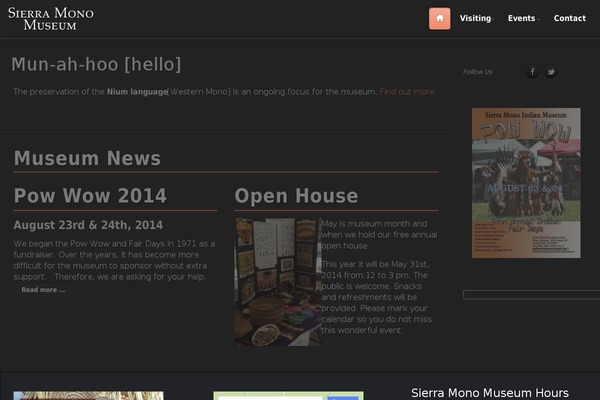Click the Open House heading
The width and height of the screenshot is (600, 400).
click(x=296, y=196)
